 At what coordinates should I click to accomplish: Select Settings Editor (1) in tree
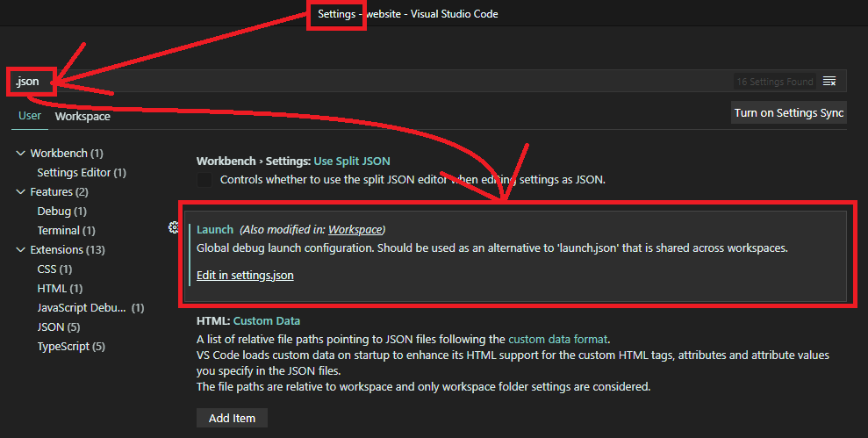pyautogui.click(x=82, y=172)
